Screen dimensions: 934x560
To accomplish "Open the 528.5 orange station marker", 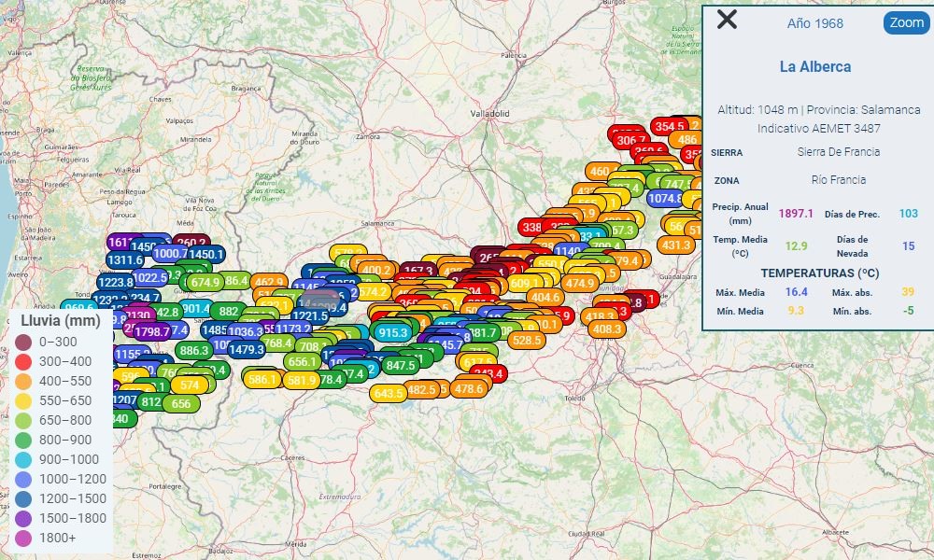I will coord(527,341).
